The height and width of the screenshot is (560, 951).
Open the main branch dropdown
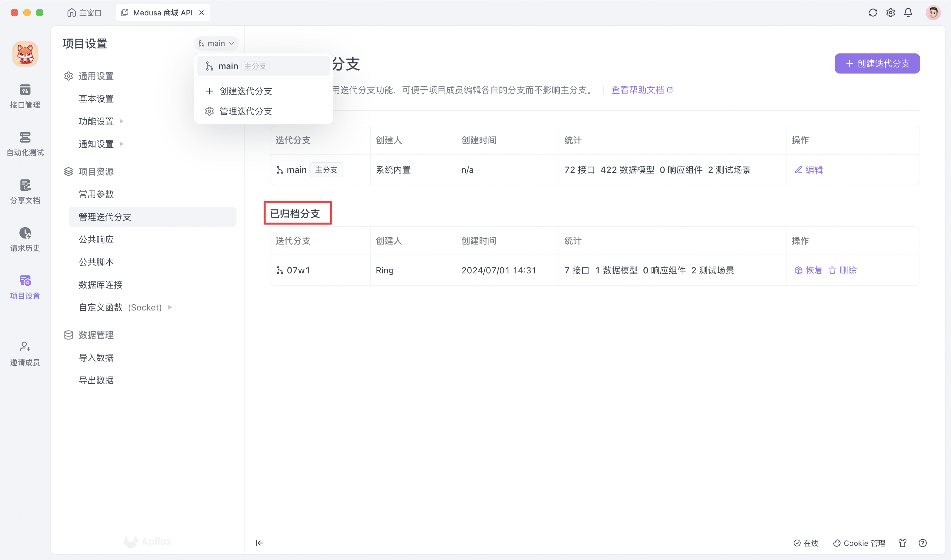pyautogui.click(x=216, y=43)
